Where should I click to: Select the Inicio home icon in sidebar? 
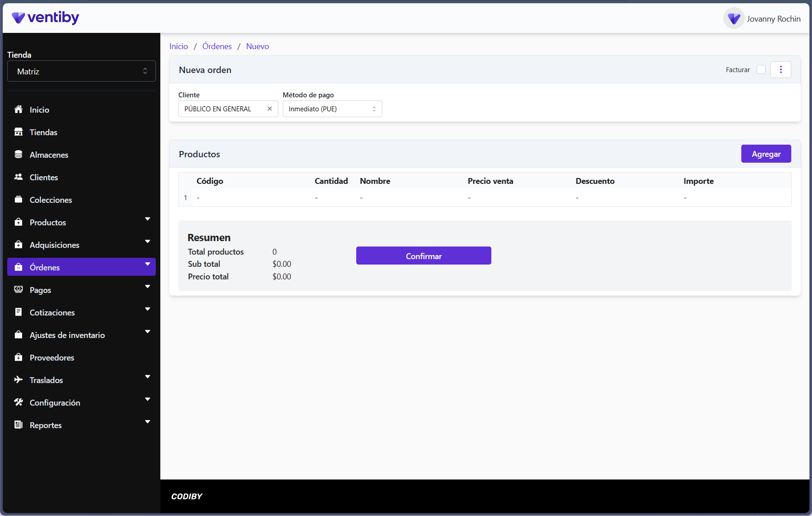pyautogui.click(x=18, y=110)
